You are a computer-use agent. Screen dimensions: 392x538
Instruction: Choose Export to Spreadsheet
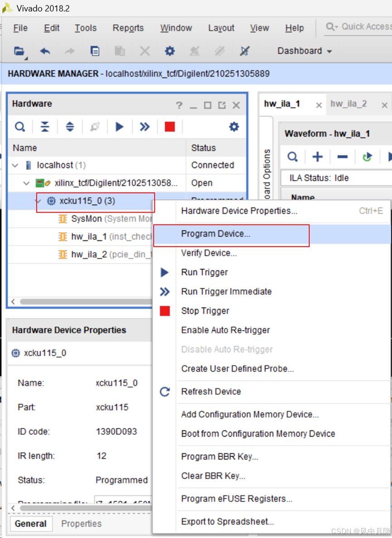pos(271,522)
